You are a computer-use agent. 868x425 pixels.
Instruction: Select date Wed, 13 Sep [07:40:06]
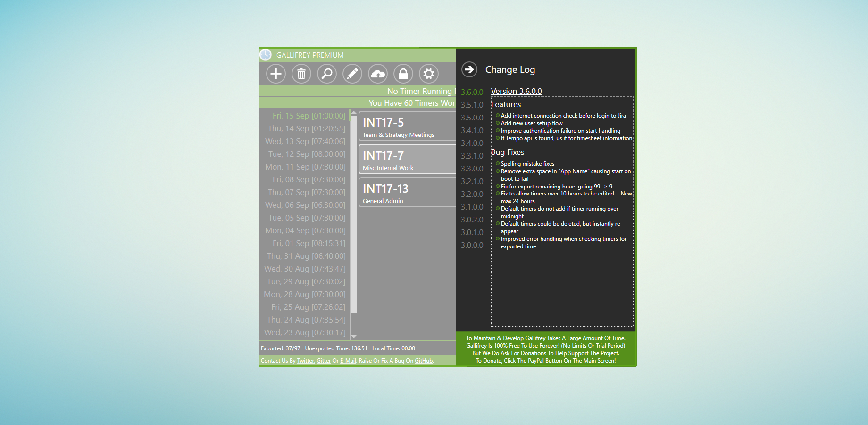coord(305,141)
